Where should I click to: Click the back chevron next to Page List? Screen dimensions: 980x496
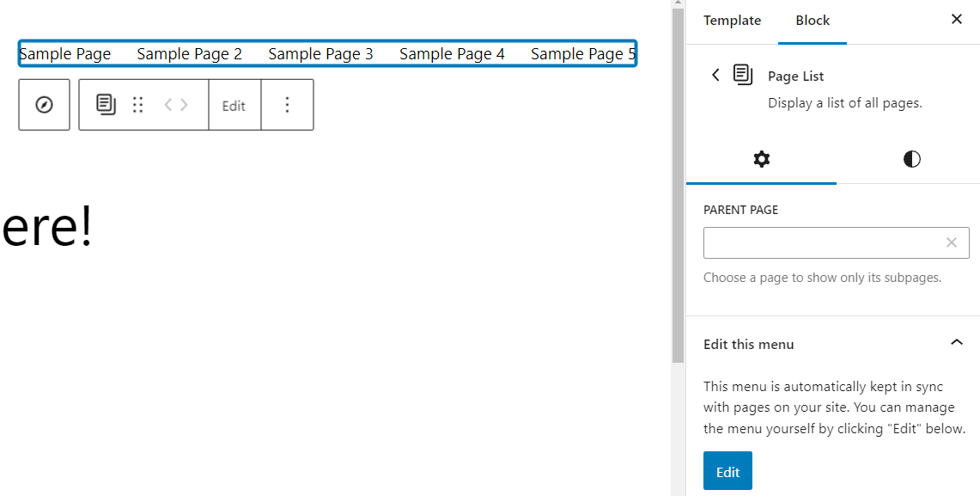[715, 75]
